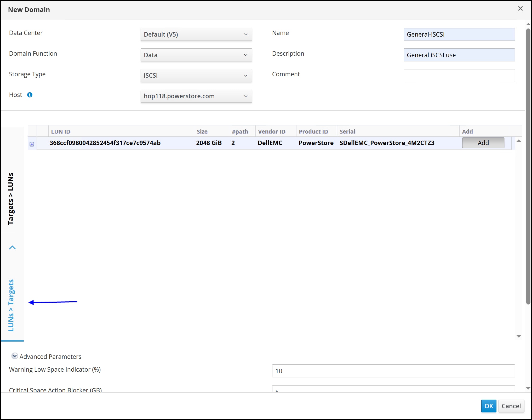Click the LUN table scroll-up arrow

pos(519,141)
